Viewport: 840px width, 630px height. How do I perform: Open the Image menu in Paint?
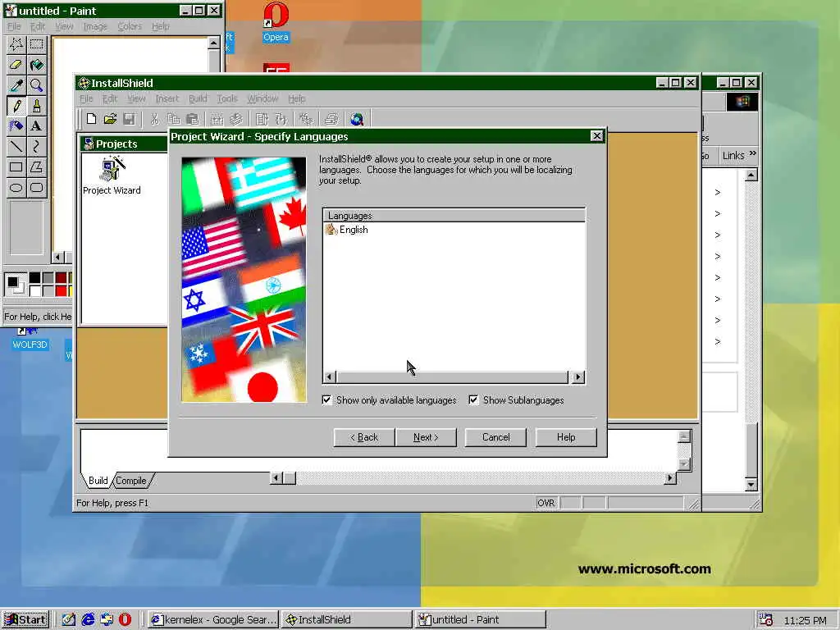pyautogui.click(x=95, y=26)
